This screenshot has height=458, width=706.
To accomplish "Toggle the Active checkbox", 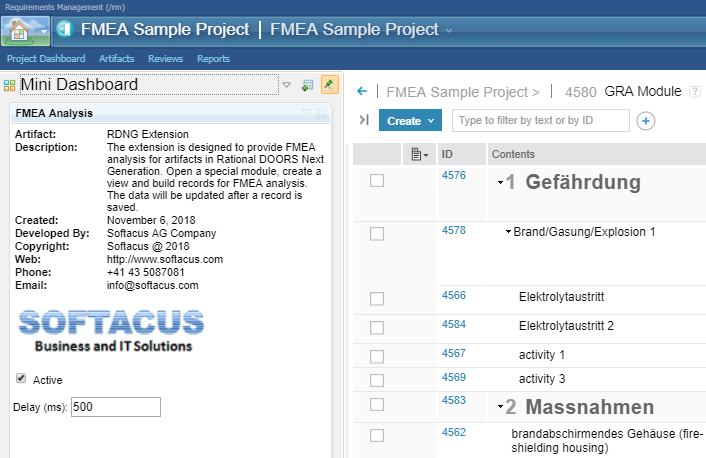I will 21,378.
